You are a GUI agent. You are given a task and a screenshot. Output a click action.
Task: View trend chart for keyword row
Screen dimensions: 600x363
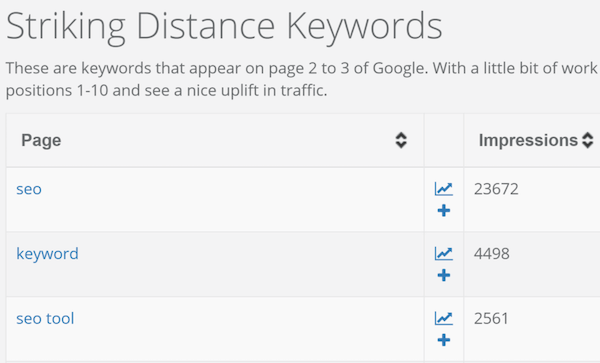click(x=443, y=253)
